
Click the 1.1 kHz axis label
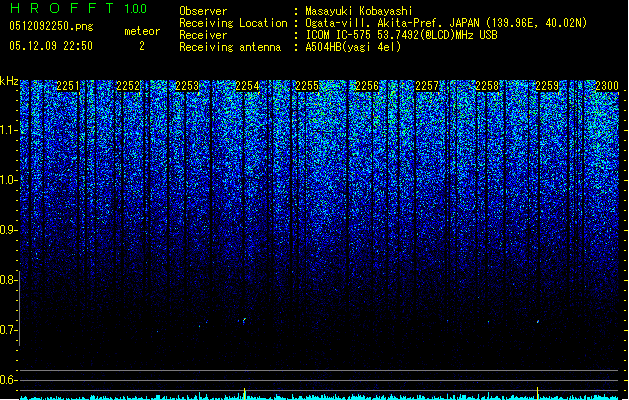pos(7,130)
